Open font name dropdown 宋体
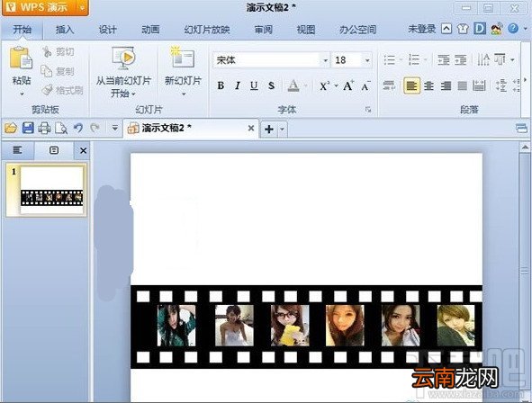This screenshot has width=532, height=403. point(325,60)
